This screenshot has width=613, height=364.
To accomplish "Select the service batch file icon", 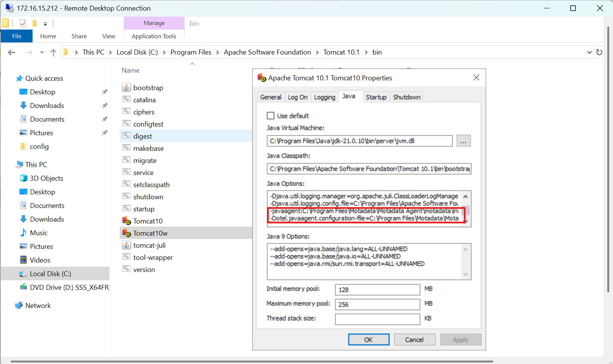I will tap(127, 172).
